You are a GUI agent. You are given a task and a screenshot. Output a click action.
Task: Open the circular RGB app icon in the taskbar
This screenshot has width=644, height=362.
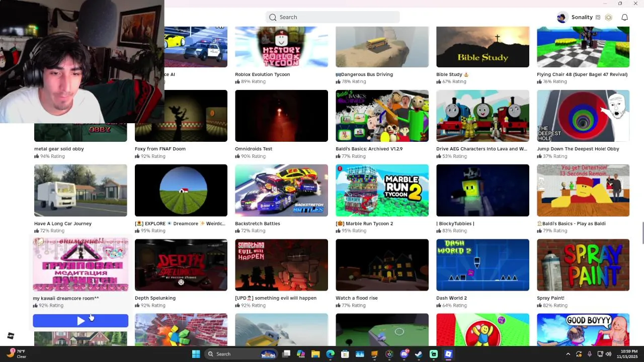tap(389, 354)
